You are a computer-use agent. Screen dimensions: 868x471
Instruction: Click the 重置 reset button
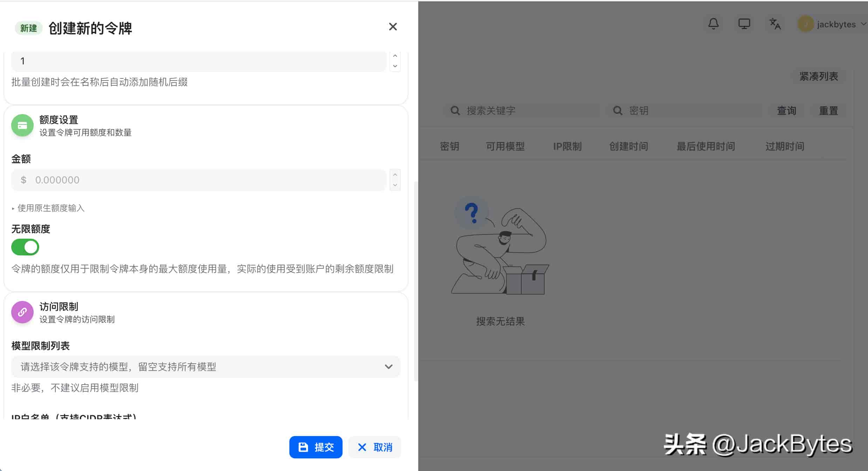click(x=828, y=111)
